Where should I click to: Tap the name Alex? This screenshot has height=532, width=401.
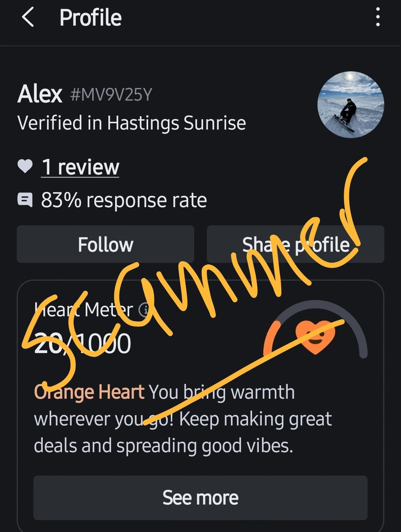pos(40,94)
